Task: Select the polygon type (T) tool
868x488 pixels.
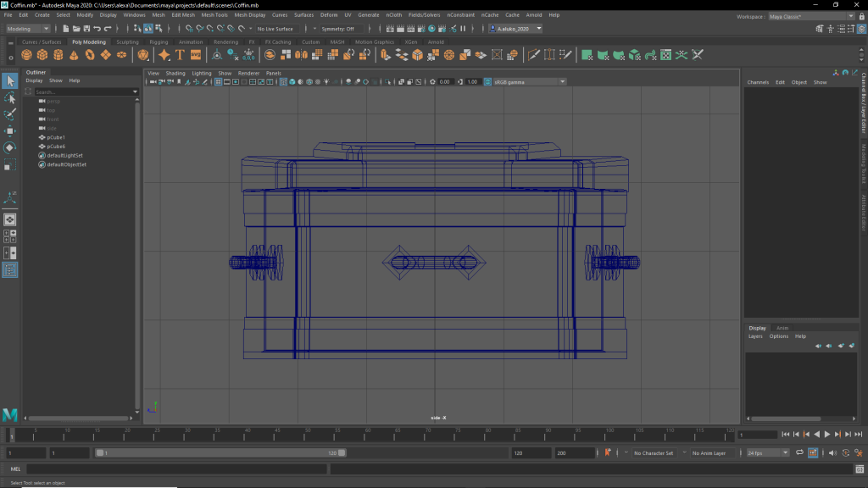Action: click(180, 55)
